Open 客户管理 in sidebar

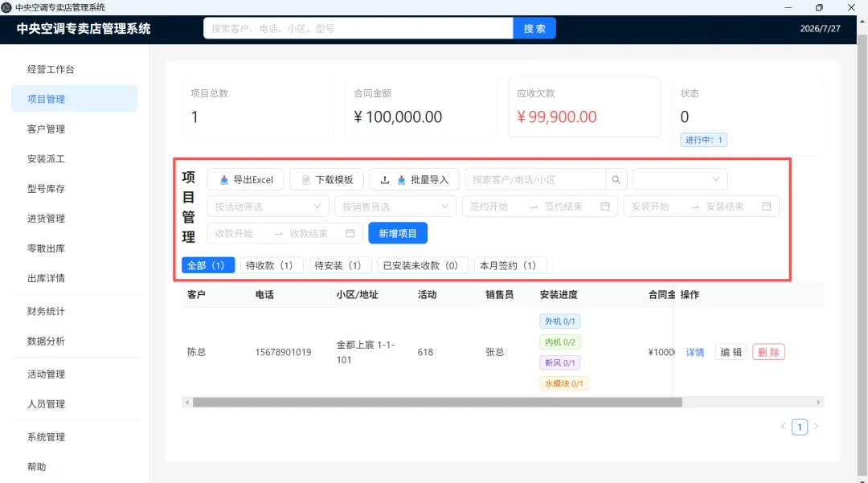click(74, 129)
